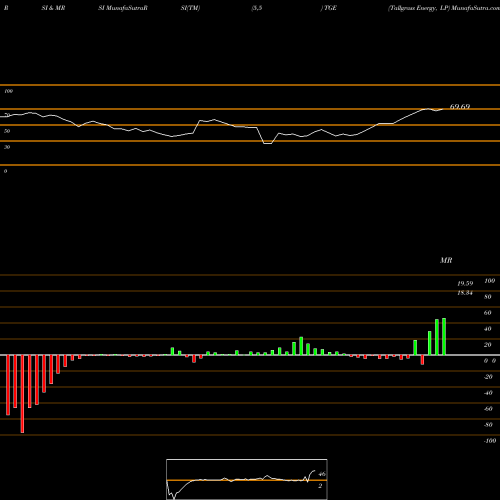Click the 18.34 value in the MR panel
500x500 pixels.
coord(465,293)
